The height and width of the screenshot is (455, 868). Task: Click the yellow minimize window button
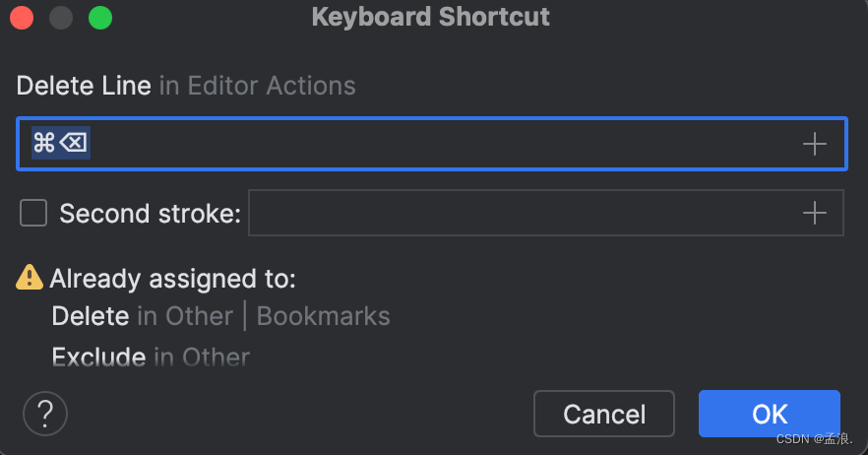[61, 18]
